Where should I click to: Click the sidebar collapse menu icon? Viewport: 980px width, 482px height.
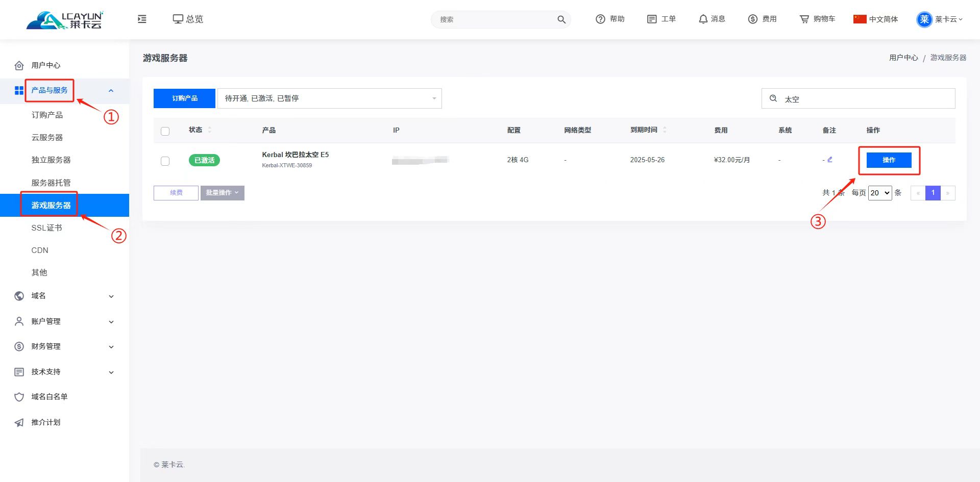pyautogui.click(x=142, y=19)
